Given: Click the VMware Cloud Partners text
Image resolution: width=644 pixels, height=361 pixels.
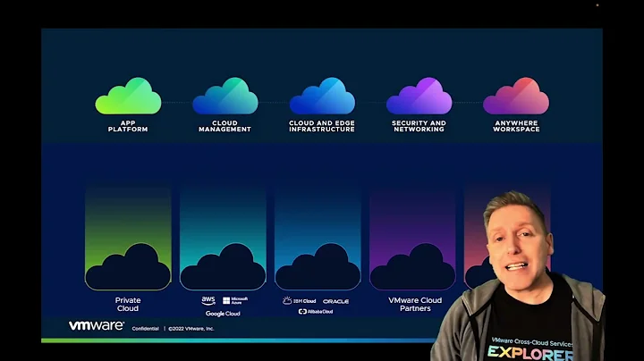Looking at the screenshot, I should 415,305.
